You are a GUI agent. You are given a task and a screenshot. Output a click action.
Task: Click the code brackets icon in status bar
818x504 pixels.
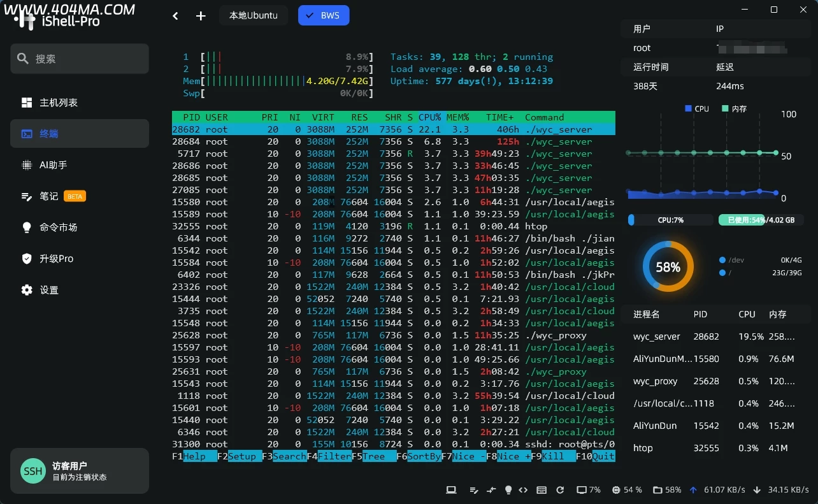pyautogui.click(x=524, y=490)
